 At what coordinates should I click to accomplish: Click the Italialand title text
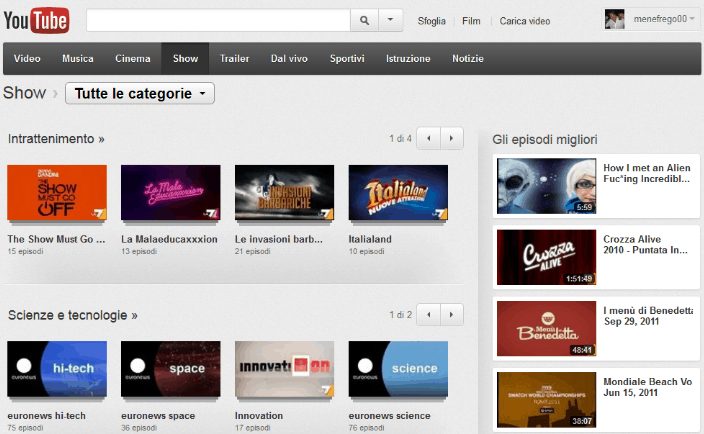tap(370, 239)
